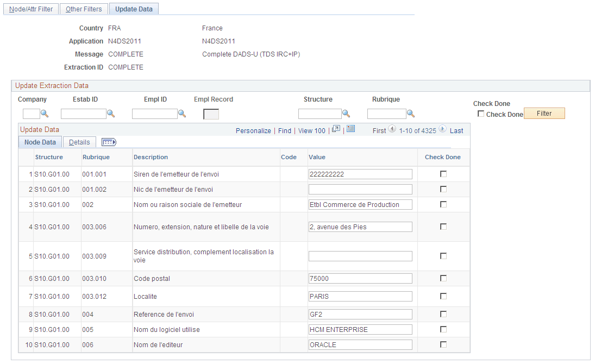Check Done for Nic de l'emetteur row

tap(443, 189)
